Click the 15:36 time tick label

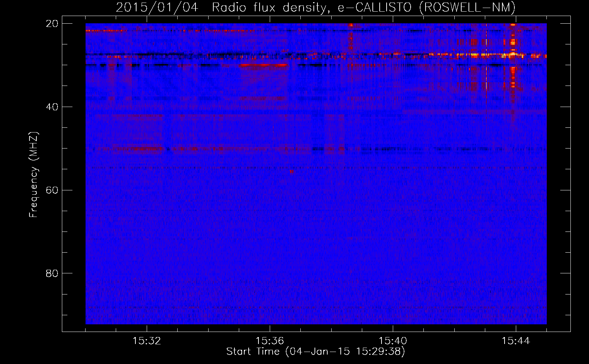(x=270, y=341)
